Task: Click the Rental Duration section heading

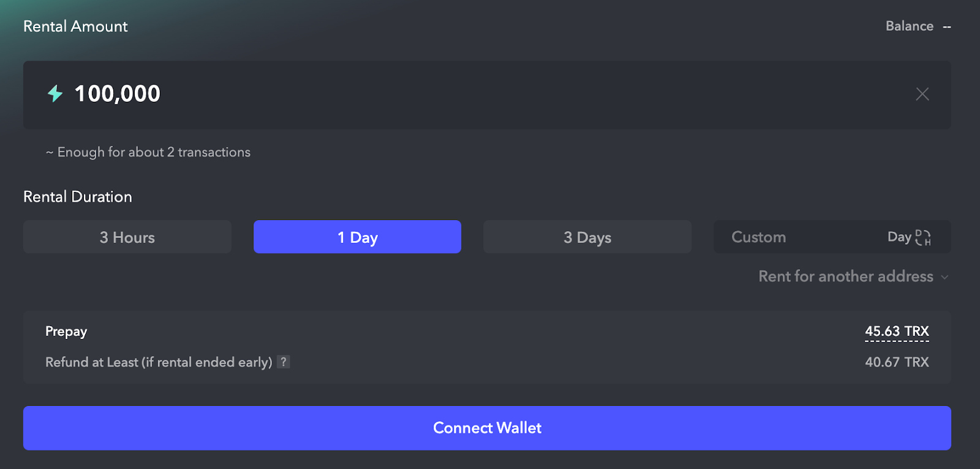Action: 78,196
